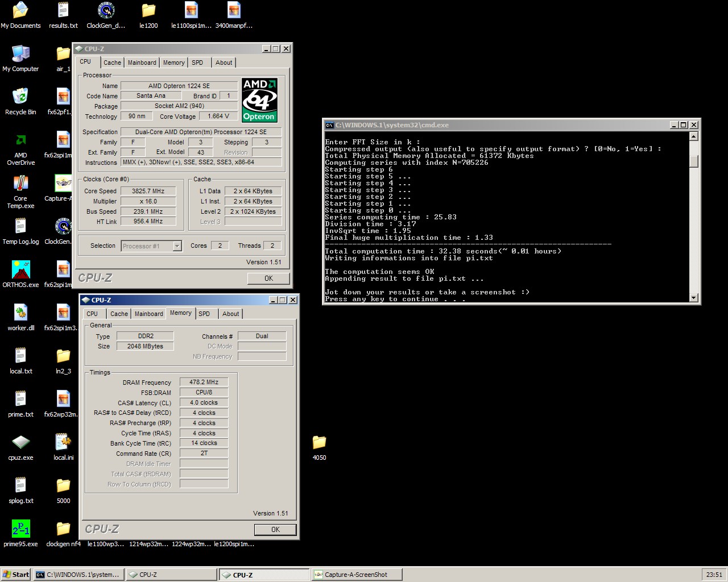This screenshot has width=728, height=582.
Task: Select the le1200 folder icon
Action: click(x=148, y=10)
